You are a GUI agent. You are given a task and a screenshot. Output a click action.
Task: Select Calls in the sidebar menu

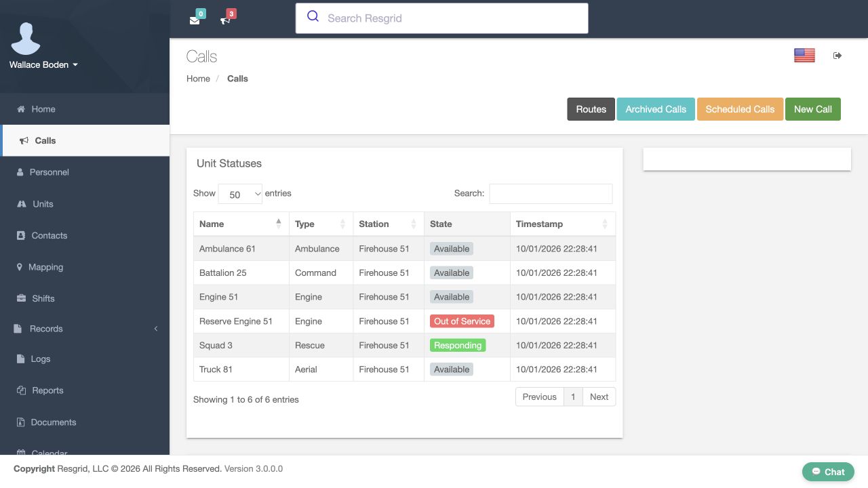pyautogui.click(x=85, y=141)
